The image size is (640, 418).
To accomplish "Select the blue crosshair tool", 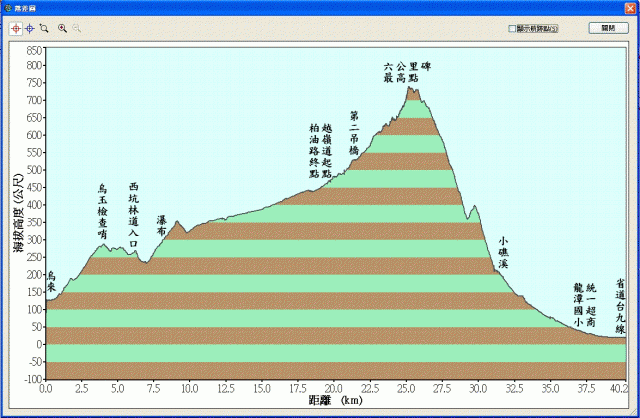I will coord(29,29).
